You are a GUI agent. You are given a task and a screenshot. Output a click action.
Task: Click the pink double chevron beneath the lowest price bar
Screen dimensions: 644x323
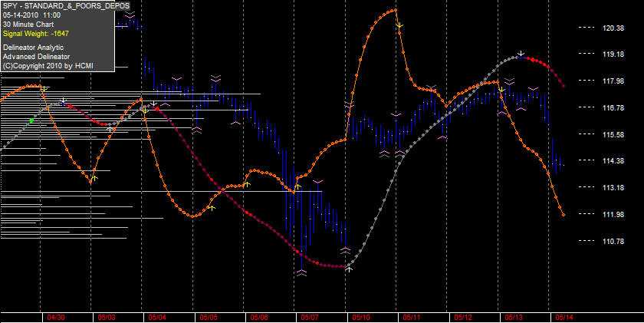[x=301, y=272]
